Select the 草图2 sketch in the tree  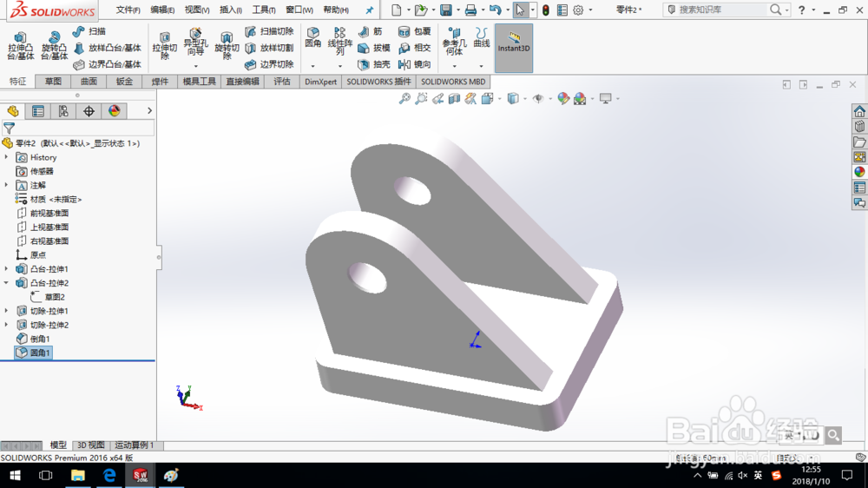coord(49,297)
